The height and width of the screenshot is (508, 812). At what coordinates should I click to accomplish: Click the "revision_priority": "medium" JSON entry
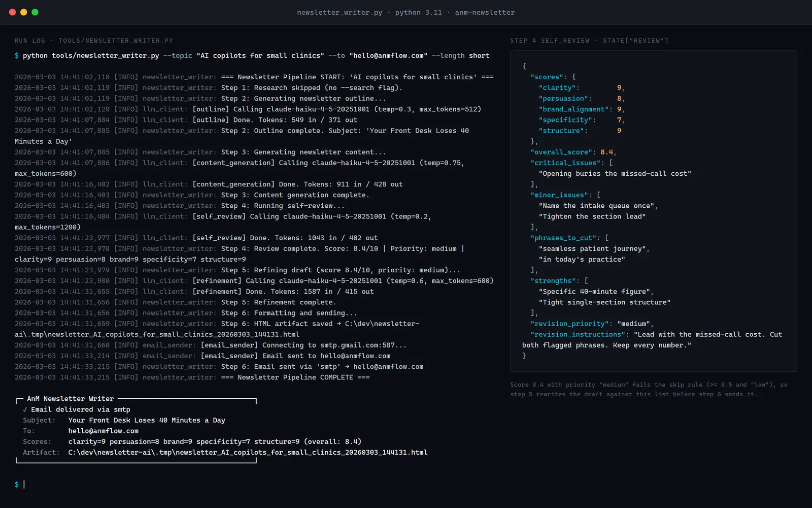point(592,324)
